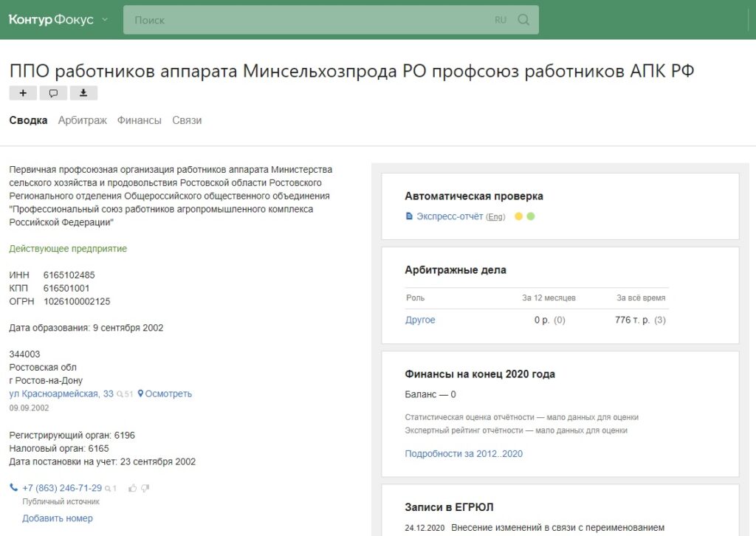Click the Дата образования: 9 сентября 2002 text
The height and width of the screenshot is (536, 756).
click(86, 328)
